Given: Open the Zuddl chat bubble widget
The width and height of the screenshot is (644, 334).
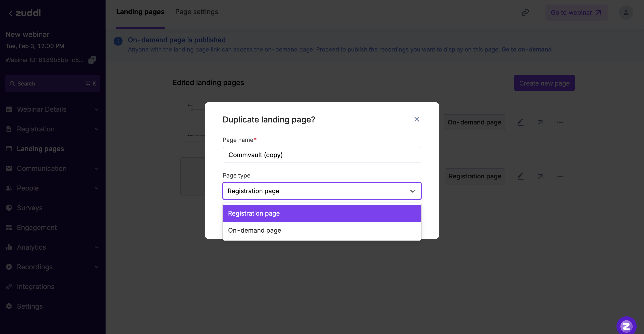Looking at the screenshot, I should [x=626, y=326].
